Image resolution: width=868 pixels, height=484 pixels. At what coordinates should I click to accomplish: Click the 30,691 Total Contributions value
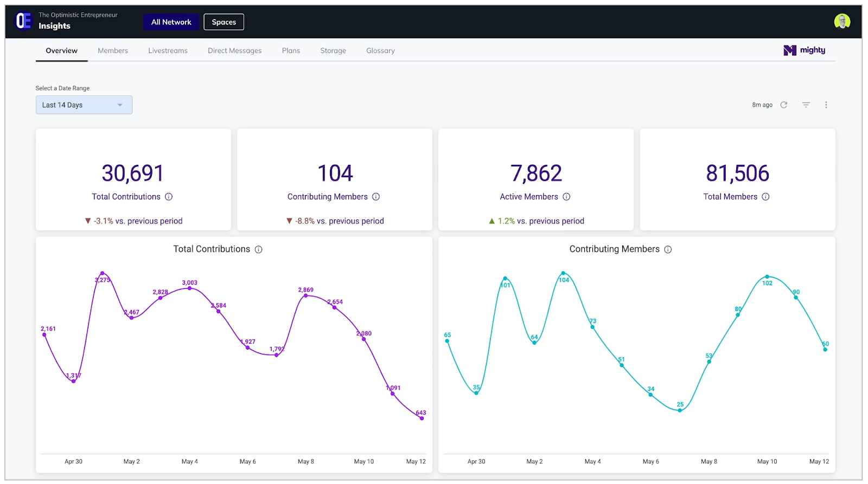(133, 173)
